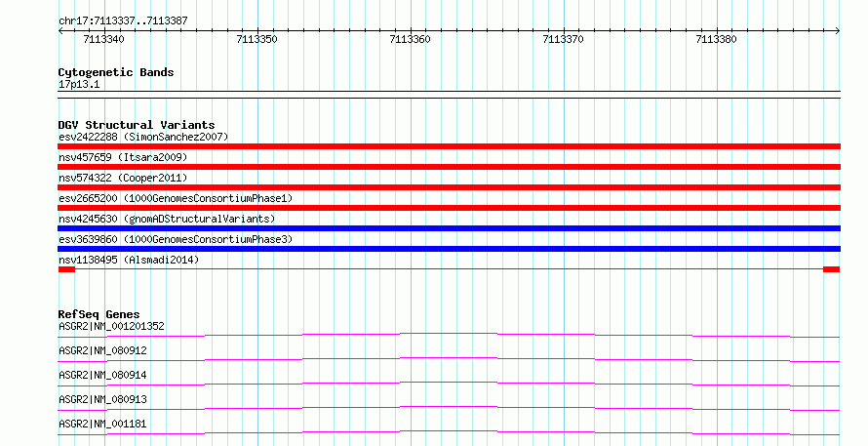The width and height of the screenshot is (868, 446).
Task: Open variant nsv457659 (Itsara2009) label
Action: click(123, 157)
